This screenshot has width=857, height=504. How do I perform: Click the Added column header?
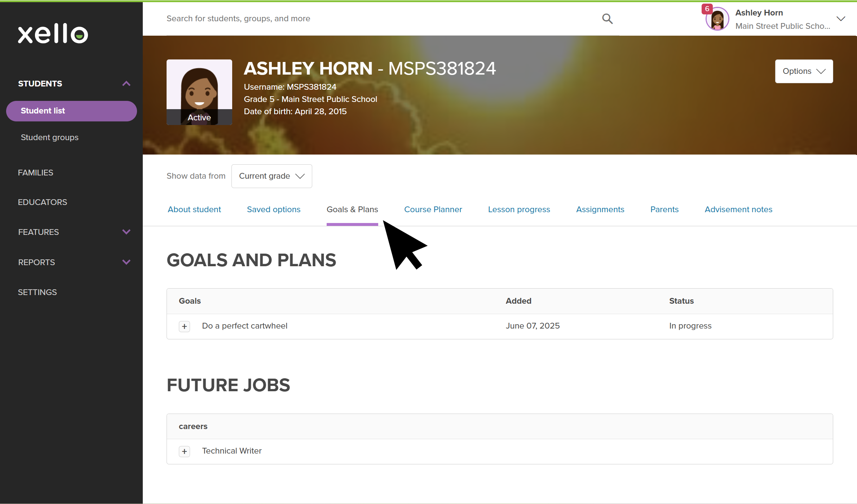(518, 301)
